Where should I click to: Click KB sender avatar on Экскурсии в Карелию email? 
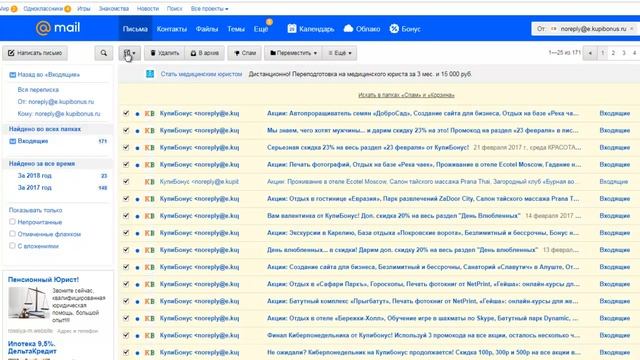coord(149,233)
